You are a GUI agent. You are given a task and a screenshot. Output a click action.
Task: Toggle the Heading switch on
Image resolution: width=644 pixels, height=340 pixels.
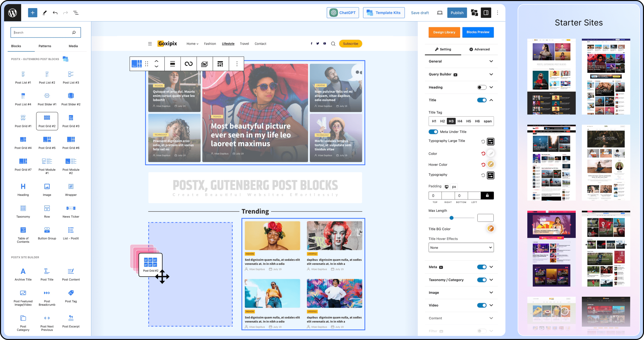pos(481,87)
